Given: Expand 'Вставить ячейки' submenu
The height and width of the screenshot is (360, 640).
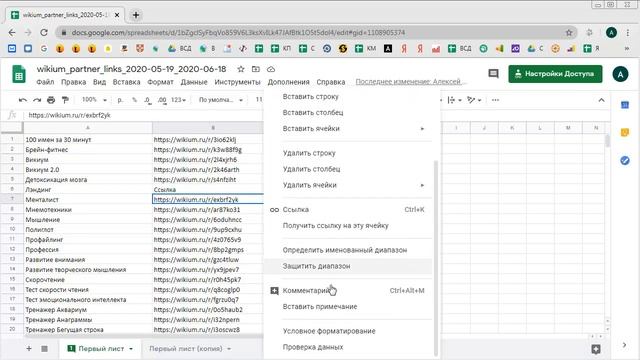Looking at the screenshot, I should 348,129.
